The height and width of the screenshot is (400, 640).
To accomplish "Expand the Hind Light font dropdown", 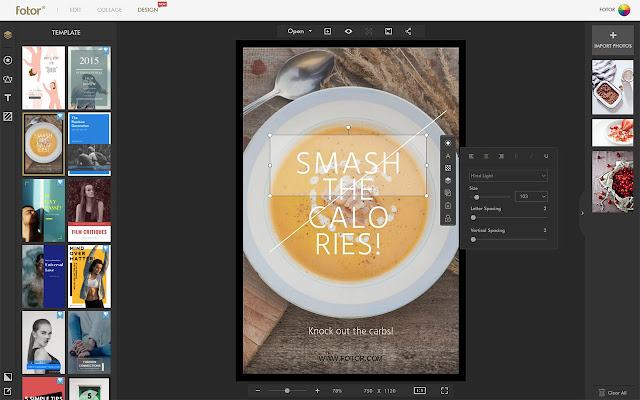I will pos(508,176).
